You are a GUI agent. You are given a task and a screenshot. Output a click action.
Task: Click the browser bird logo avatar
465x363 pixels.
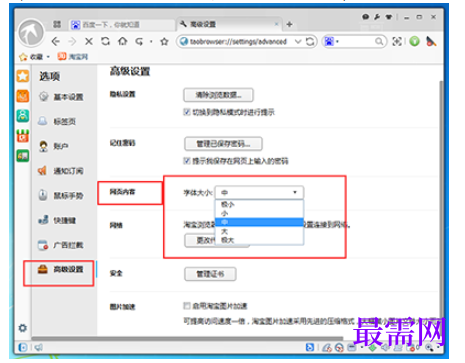coord(31,33)
